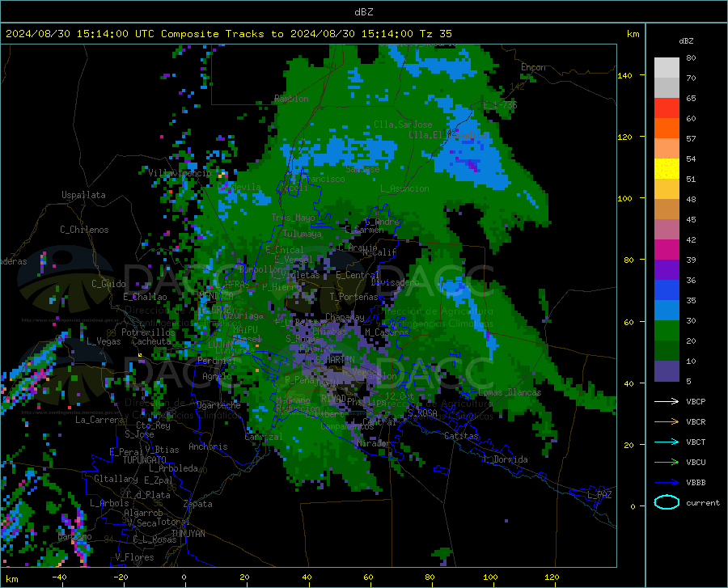This screenshot has height=588, width=728.
Task: Click the 'km' label at the bottom-left corner
Action: 11,579
